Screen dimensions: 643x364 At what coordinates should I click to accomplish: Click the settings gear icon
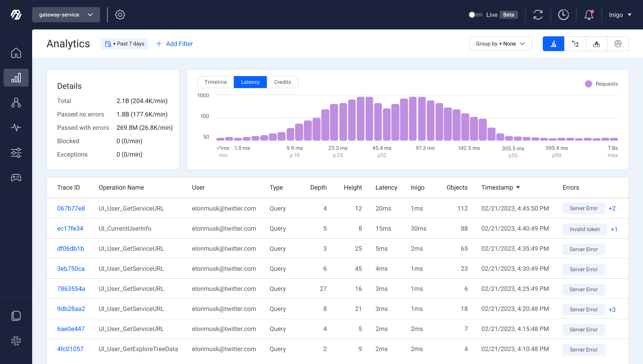click(x=120, y=14)
